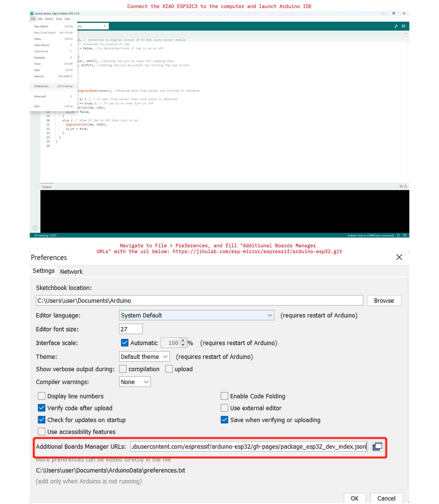Screen dimensions: 439x504
Task: Open the Additional Boards URLs editor window icon
Action: point(377,446)
